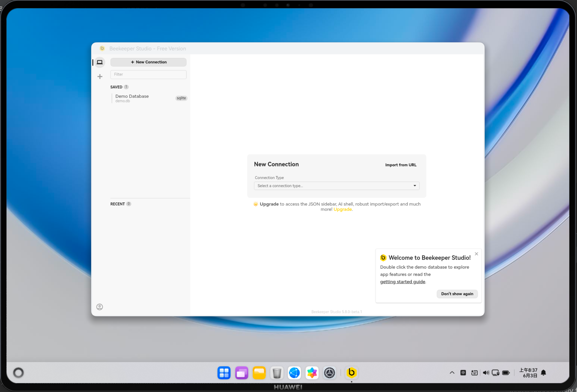Open the trash bin in dock
Screen dimensions: 577x392
277,373
